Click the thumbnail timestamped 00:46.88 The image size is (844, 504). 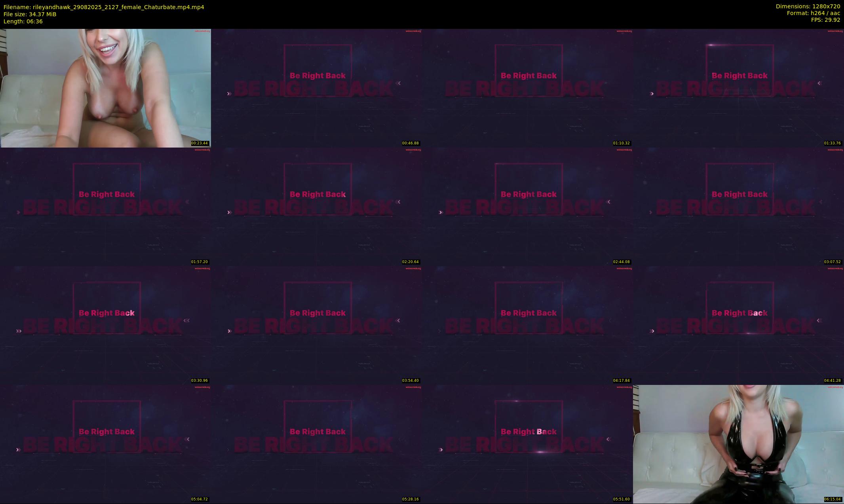pos(316,88)
